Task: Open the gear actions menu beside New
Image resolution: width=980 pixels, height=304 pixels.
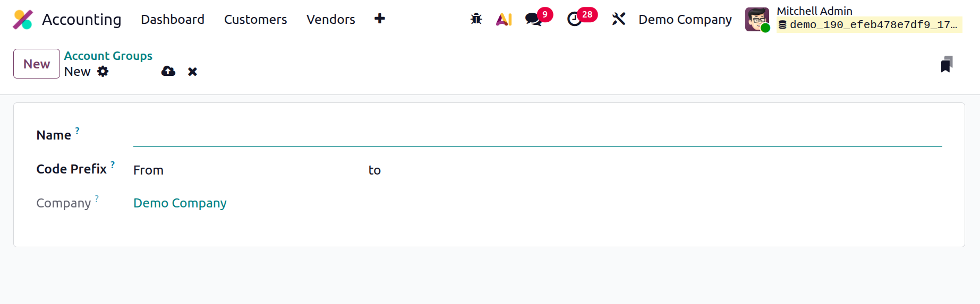Action: coord(103,71)
